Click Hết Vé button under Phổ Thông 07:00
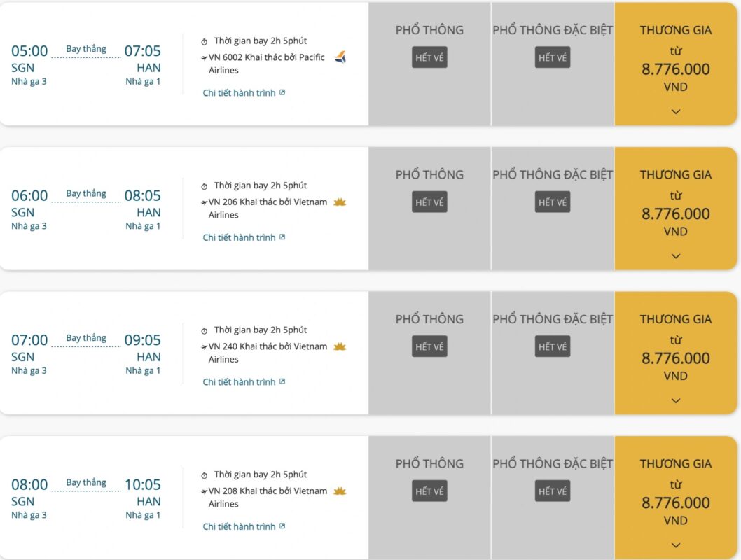Image resolution: width=741 pixels, height=560 pixels. tap(429, 346)
